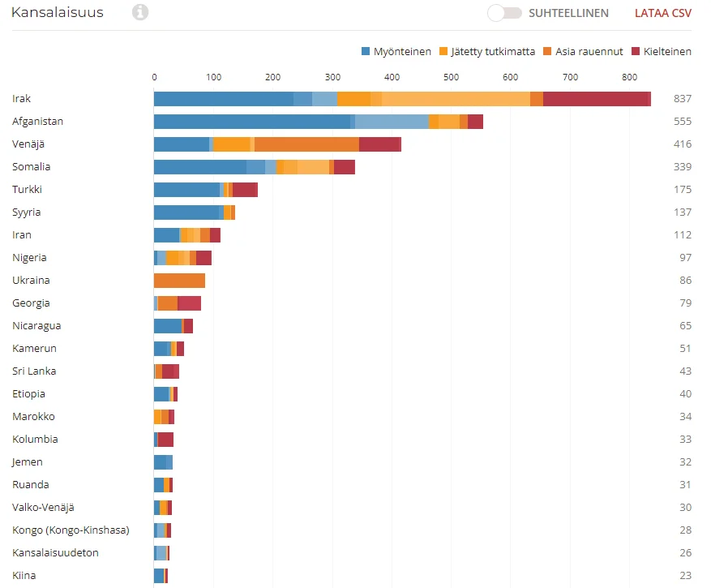
Task: Toggle the Myönteinen legend entry
Action: click(x=396, y=51)
